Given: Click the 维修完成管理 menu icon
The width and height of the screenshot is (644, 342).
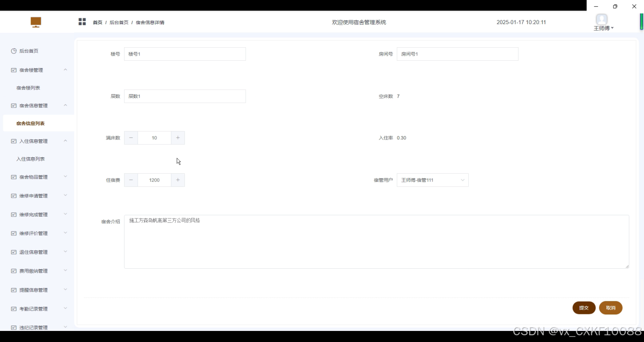Looking at the screenshot, I should point(14,215).
